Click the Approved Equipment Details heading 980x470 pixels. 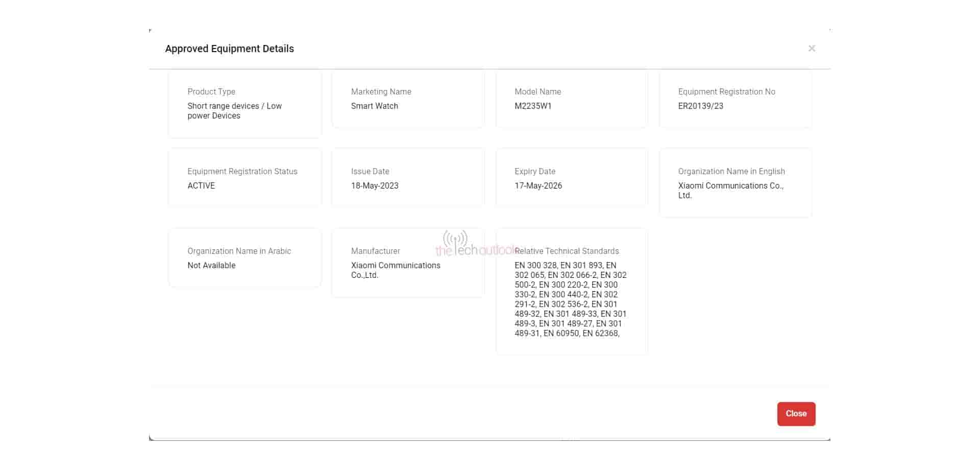[229, 49]
